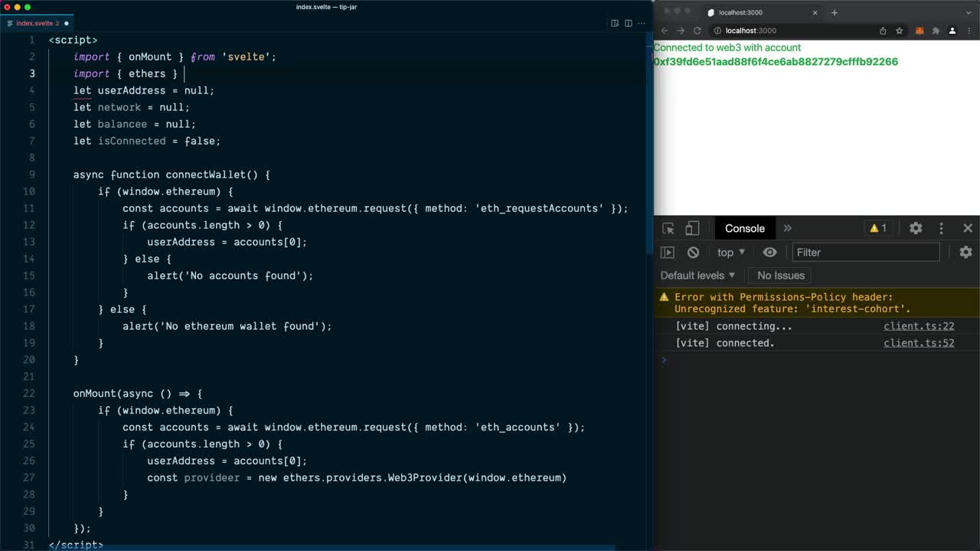
Task: Expand the Default levels dropdown
Action: pyautogui.click(x=697, y=275)
